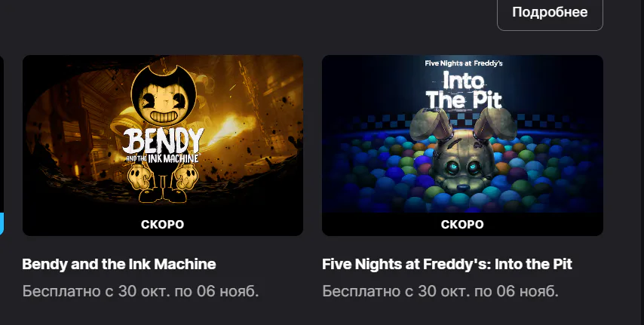Viewport: 644px width, 325px height.
Task: Click the СКОРО banner under the Into the Pit artwork
Action: [462, 225]
